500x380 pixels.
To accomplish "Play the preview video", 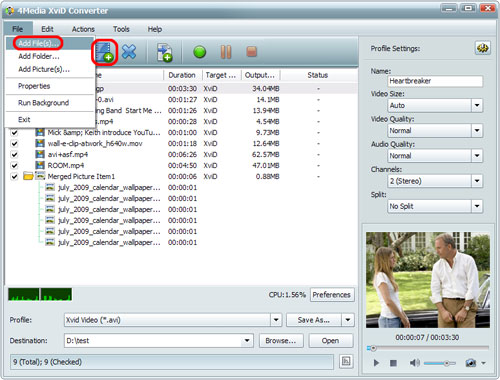I will tap(376, 363).
